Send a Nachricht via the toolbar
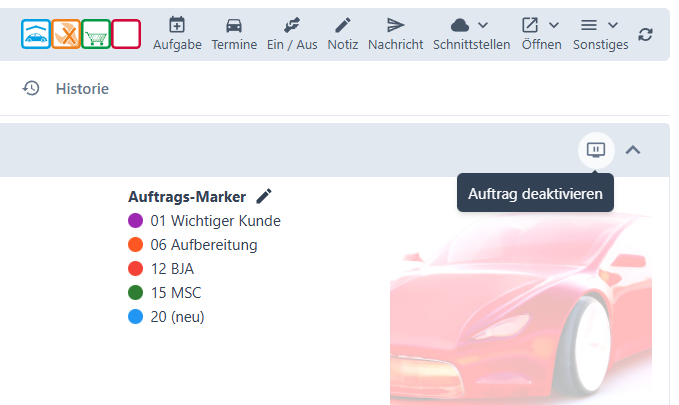The width and height of the screenshot is (679, 405). (x=396, y=34)
